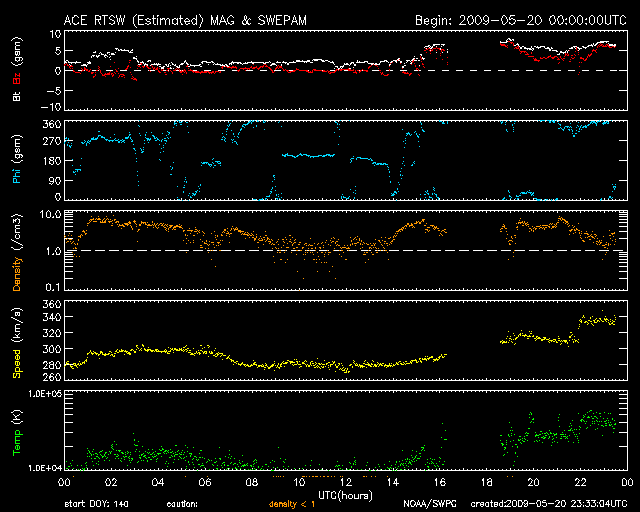The image size is (640, 512).
Task: Click the "10" hour tick on the time axis
Action: (x=299, y=483)
